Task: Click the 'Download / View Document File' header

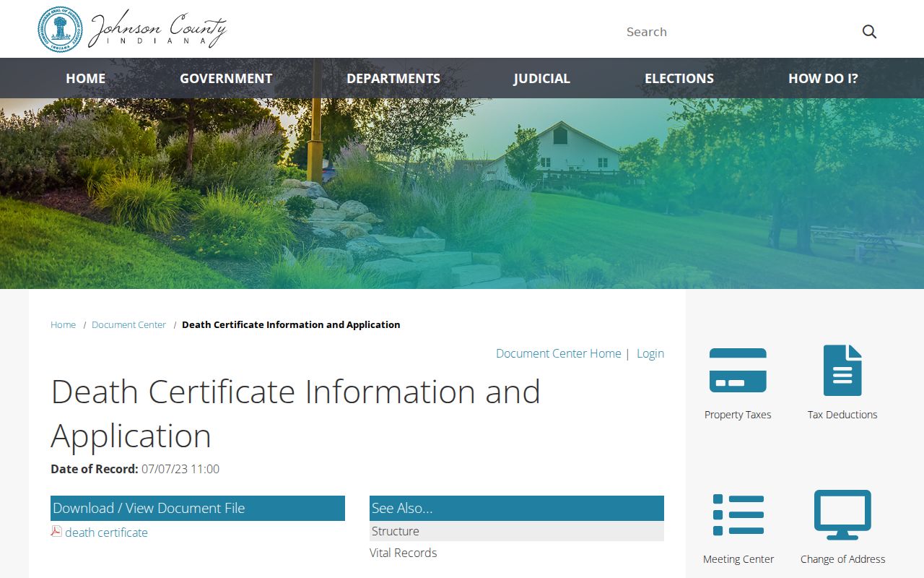Action: [198, 508]
